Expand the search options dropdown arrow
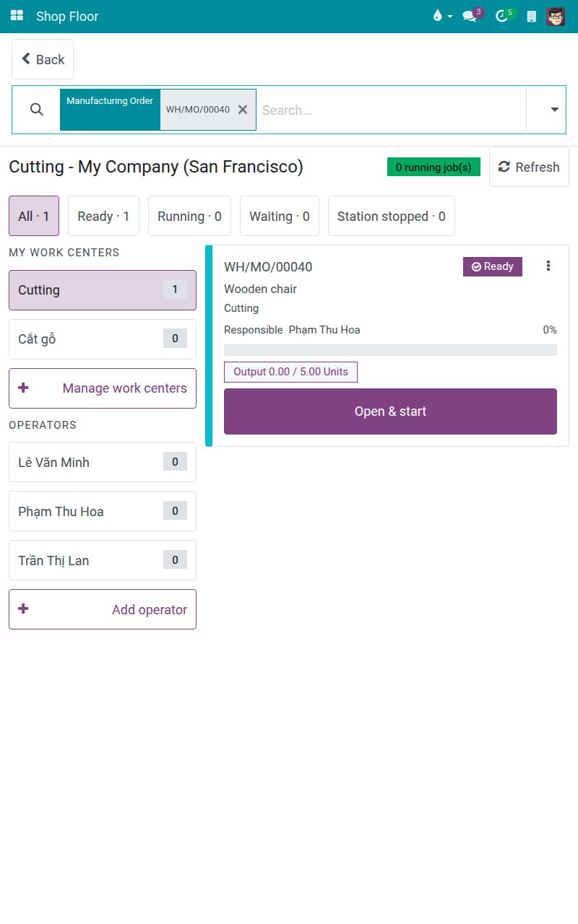The height and width of the screenshot is (924, 578). coord(554,110)
